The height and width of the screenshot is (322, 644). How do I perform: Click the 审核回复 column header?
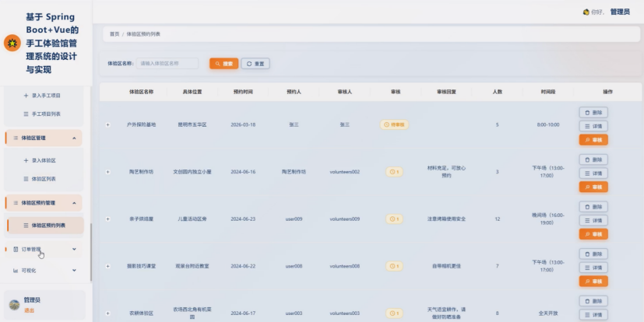click(x=446, y=92)
